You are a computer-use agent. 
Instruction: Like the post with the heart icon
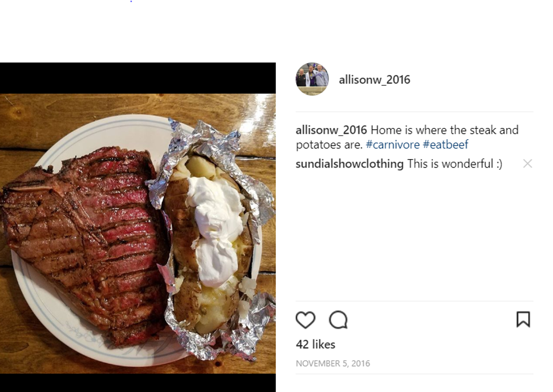[305, 320]
